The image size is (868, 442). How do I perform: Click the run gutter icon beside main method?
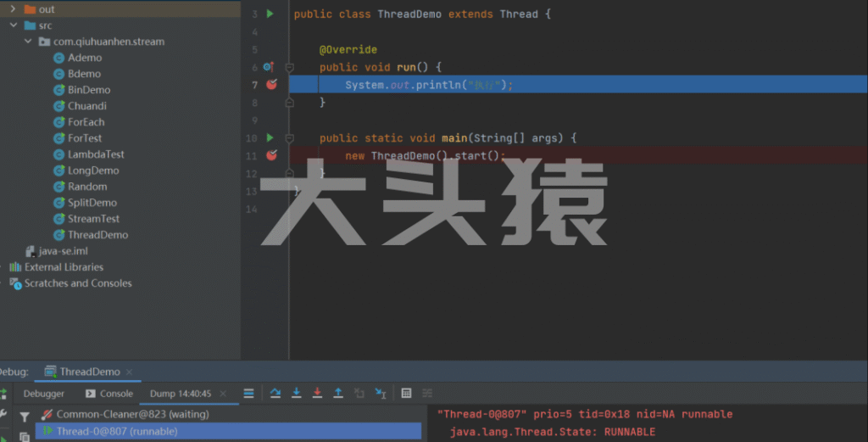pyautogui.click(x=270, y=138)
